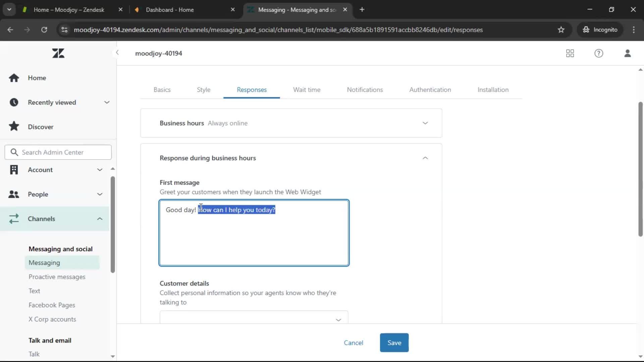Open Text channel link

click(34, 291)
